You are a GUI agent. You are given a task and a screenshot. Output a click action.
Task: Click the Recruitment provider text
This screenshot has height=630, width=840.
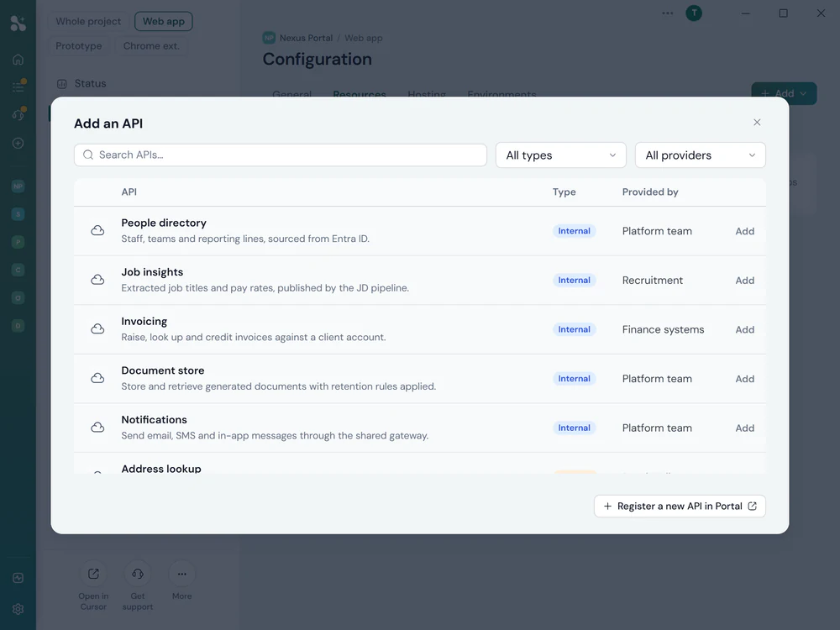653,281
